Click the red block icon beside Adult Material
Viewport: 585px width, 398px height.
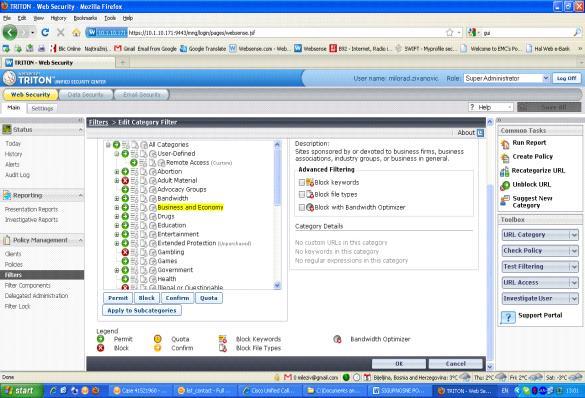tap(125, 181)
